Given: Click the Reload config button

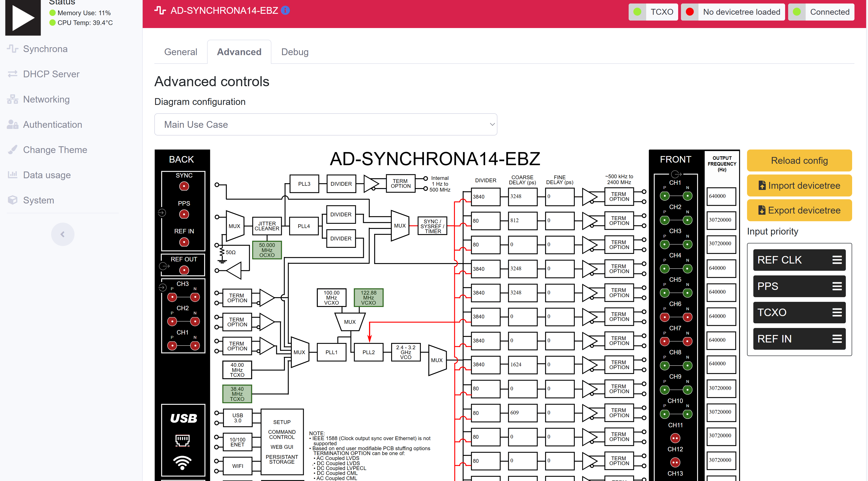Looking at the screenshot, I should point(799,160).
